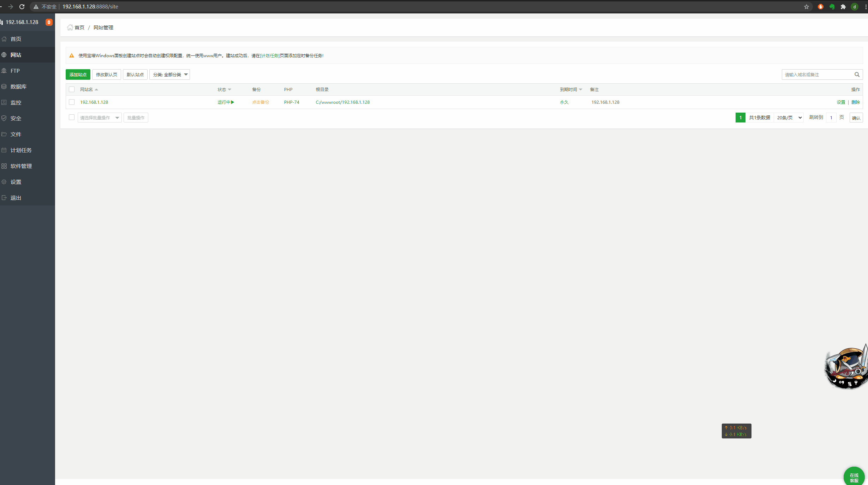Open 数据库 database section
The width and height of the screenshot is (868, 485).
pyautogui.click(x=27, y=86)
